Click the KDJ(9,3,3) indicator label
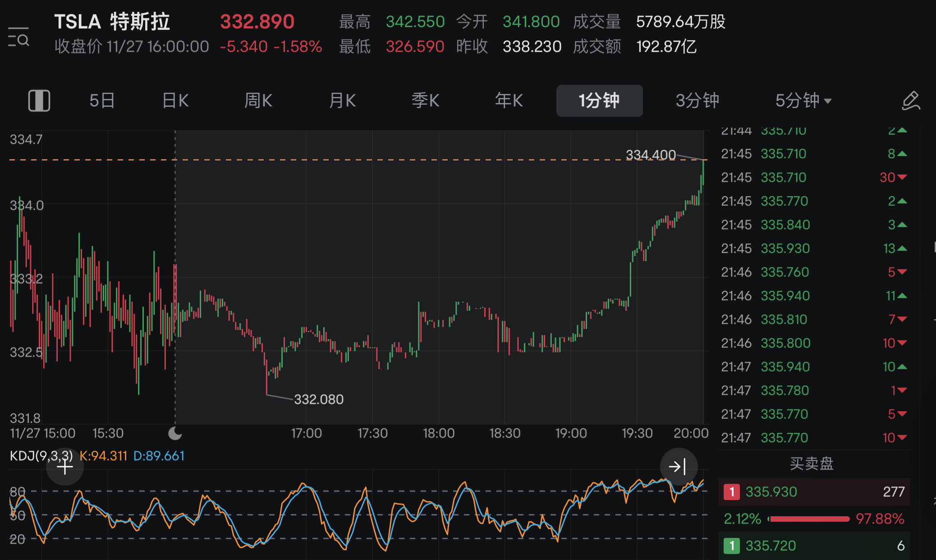 pyautogui.click(x=41, y=456)
